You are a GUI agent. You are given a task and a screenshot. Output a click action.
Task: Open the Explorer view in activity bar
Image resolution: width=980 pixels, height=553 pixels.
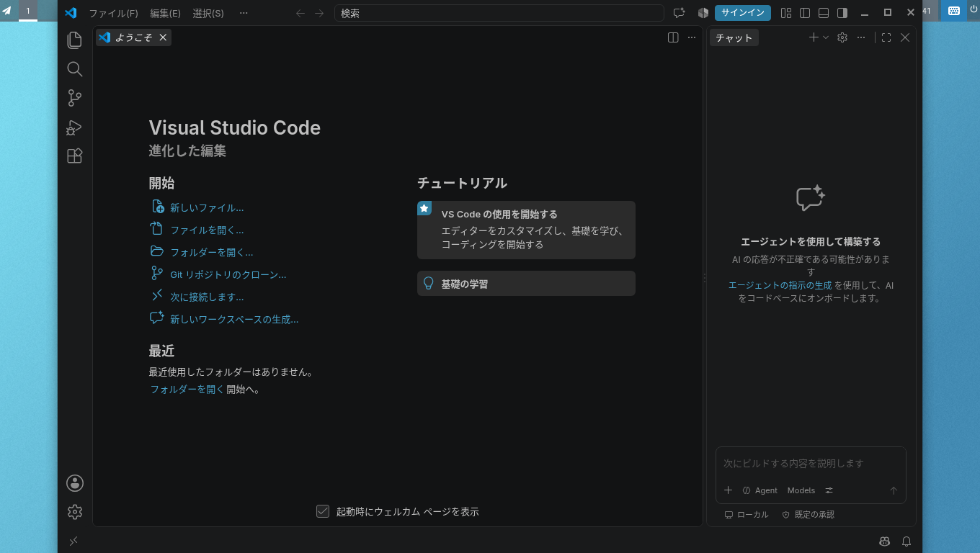point(75,40)
